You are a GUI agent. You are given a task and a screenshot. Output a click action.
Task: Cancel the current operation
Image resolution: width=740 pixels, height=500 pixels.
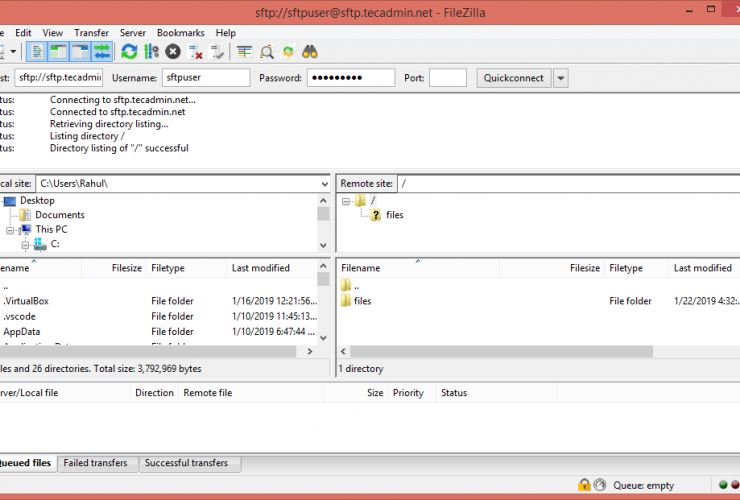click(x=173, y=51)
